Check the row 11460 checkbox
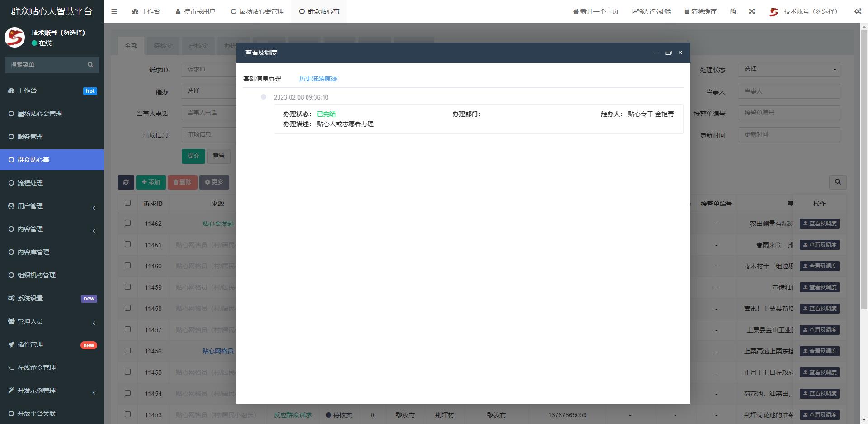Screen dimensions: 868x424 point(127,266)
